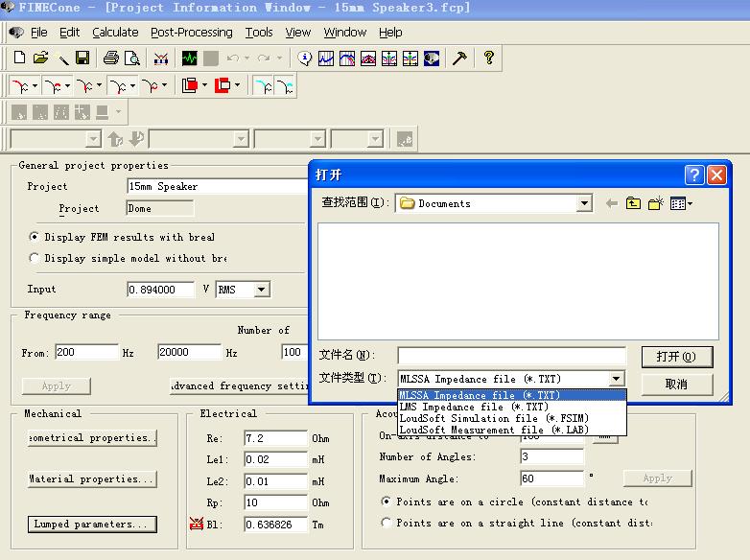Click the Print icon in toolbar
The width and height of the screenshot is (750, 560).
pos(110,58)
